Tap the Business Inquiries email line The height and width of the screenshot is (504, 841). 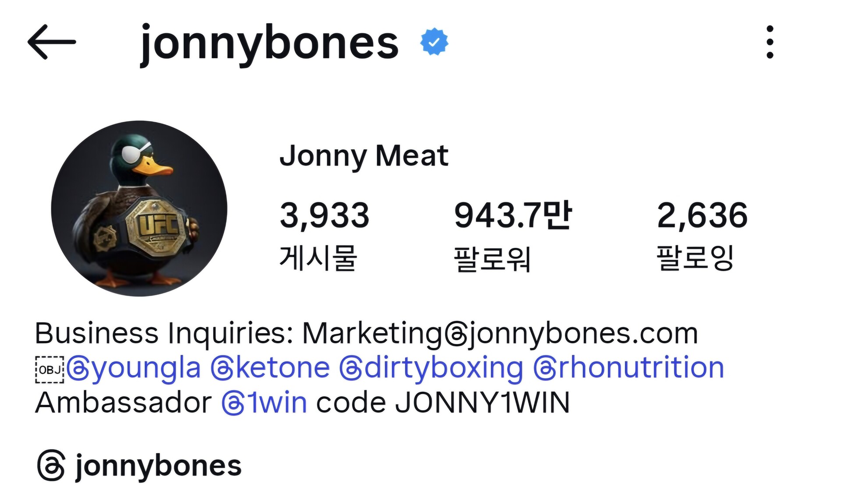click(366, 334)
